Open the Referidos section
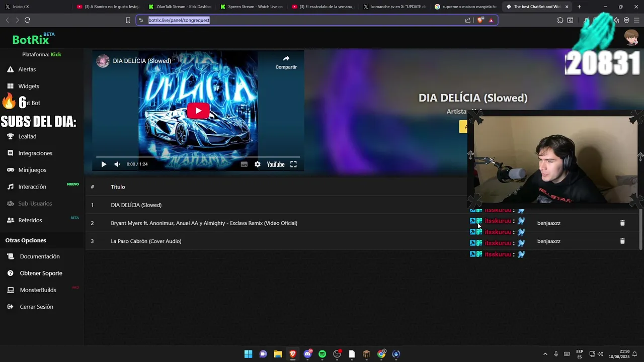Screen dimensions: 644x362 [x=30, y=220]
